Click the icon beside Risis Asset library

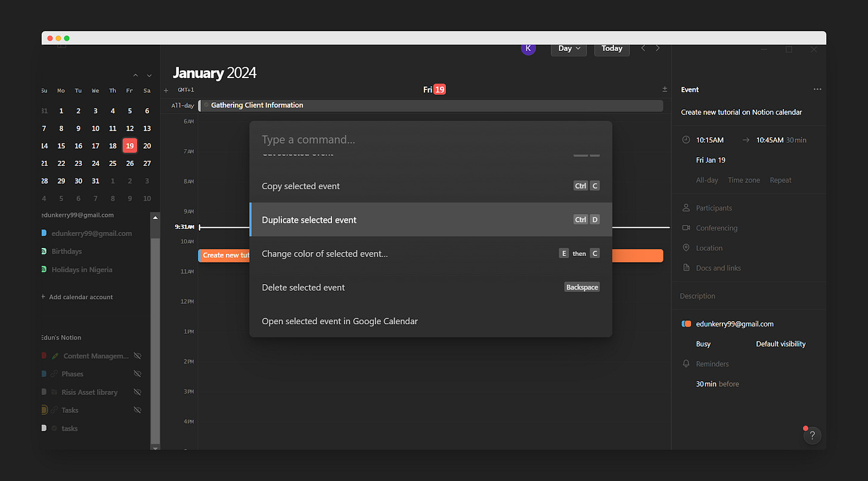tap(55, 392)
